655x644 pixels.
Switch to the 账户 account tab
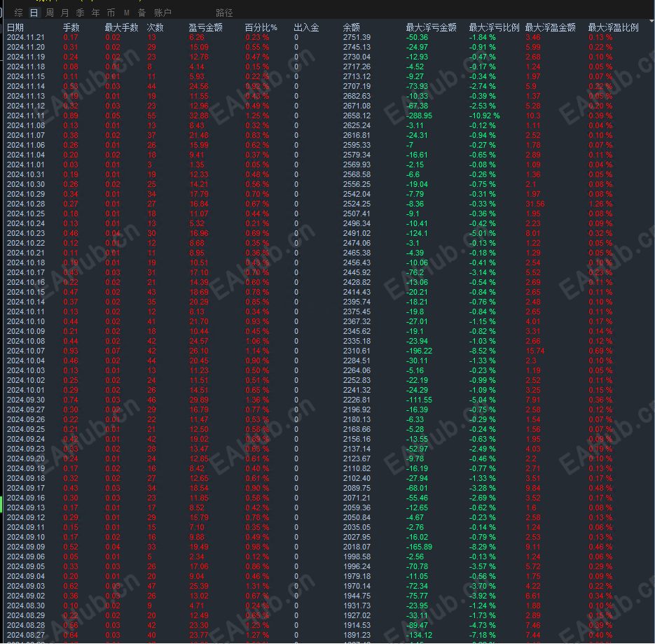point(163,13)
